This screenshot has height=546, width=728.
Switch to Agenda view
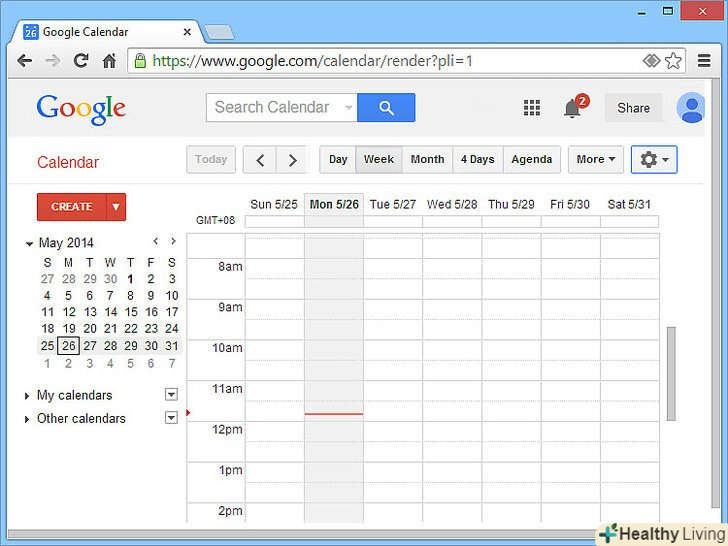coord(532,160)
